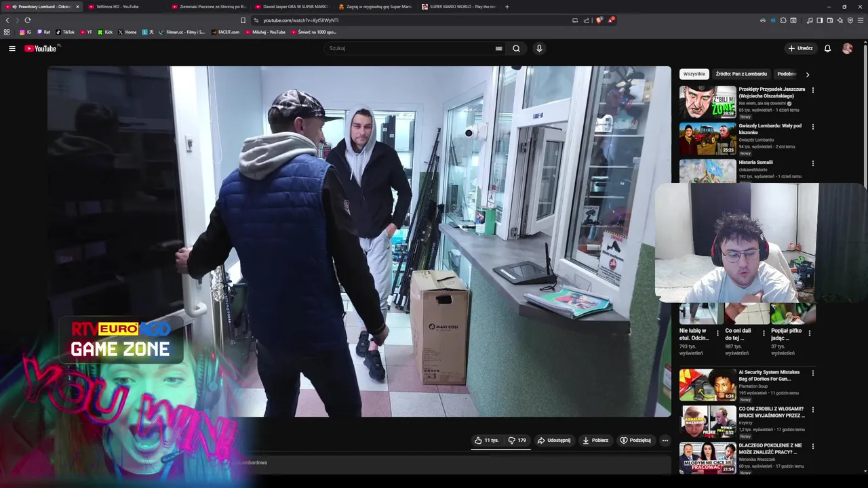Open the Mikuhej - YouTube bookmark
Image resolution: width=868 pixels, height=488 pixels.
265,32
